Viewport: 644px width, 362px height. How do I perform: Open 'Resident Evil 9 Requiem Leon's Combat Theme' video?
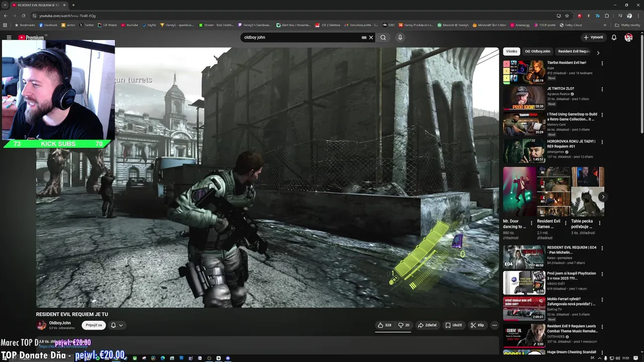point(524,335)
